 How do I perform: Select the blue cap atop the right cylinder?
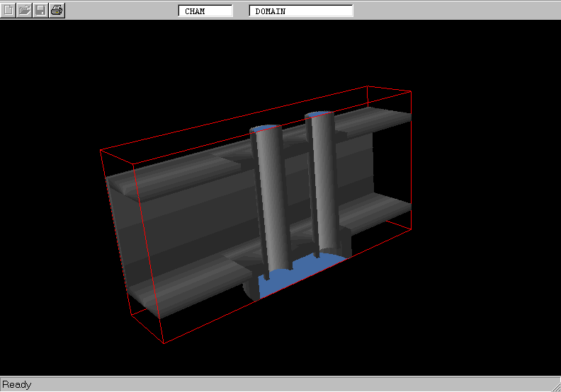tap(318, 113)
